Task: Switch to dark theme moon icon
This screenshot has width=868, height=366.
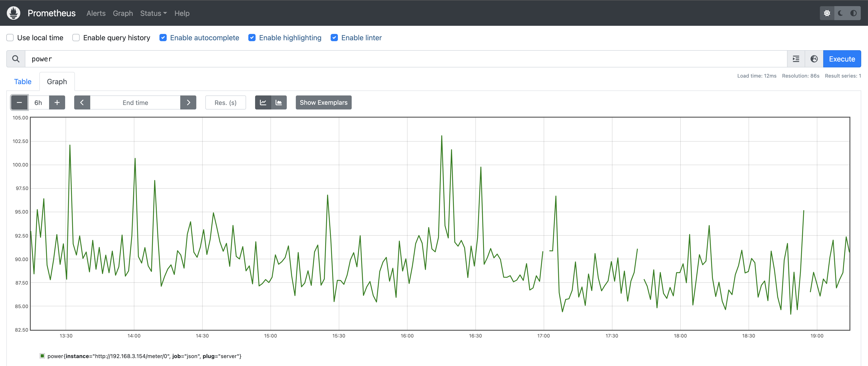Action: pyautogui.click(x=840, y=13)
